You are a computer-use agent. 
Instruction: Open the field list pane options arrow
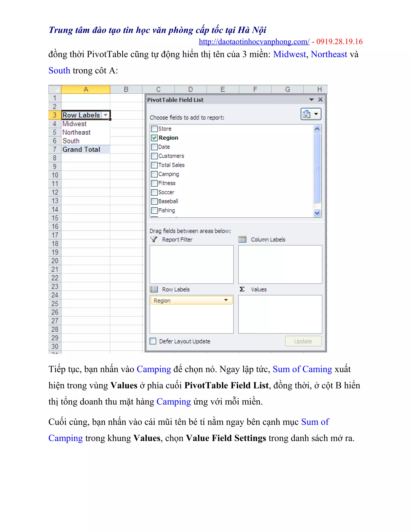tap(311, 100)
